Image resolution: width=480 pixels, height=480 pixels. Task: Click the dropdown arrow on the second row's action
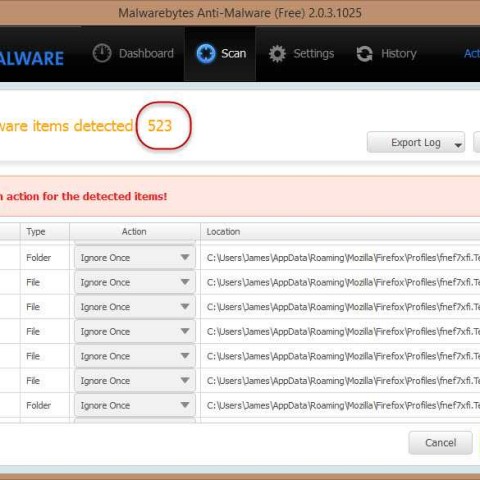tap(185, 282)
